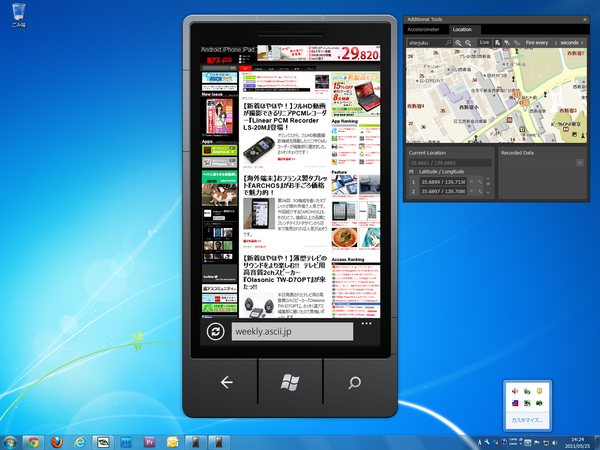600x450 pixels.
Task: Click the red speaker icon in tray popup
Action: pyautogui.click(x=515, y=391)
